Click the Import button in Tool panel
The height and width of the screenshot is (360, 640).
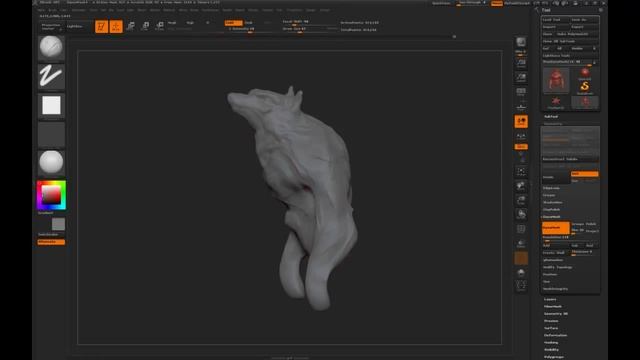556,27
